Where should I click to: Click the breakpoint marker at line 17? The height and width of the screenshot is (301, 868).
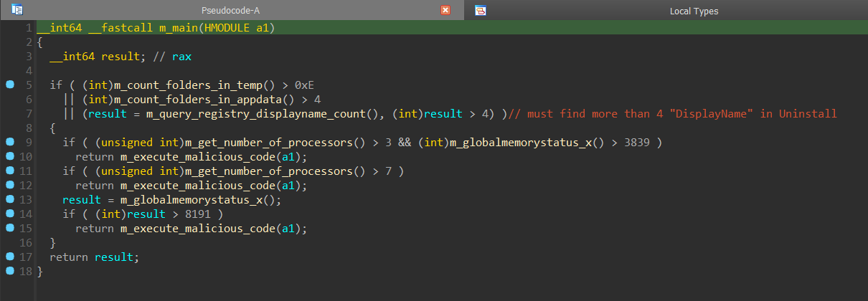(10, 257)
